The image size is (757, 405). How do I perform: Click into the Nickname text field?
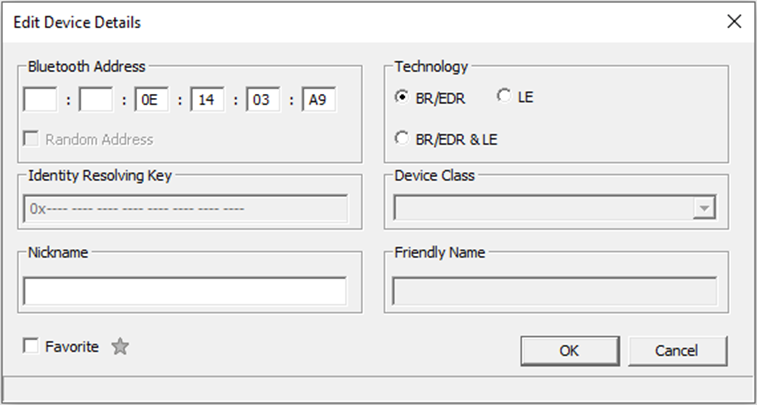tap(184, 291)
